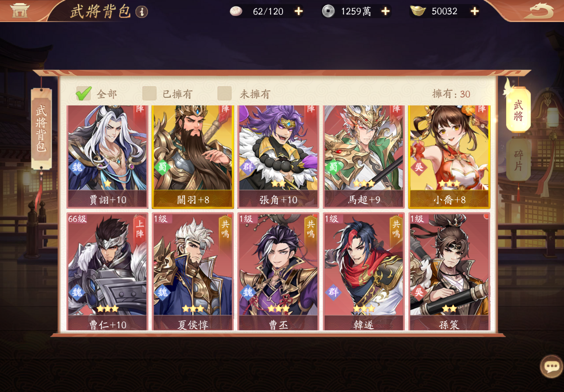
Task: Open the info icon beside 武將背包
Action: click(142, 12)
